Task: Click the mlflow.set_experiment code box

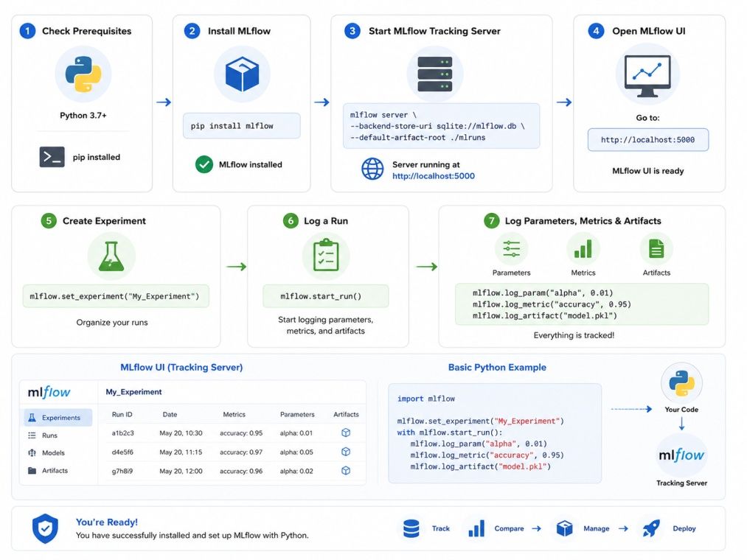Action: pyautogui.click(x=116, y=296)
